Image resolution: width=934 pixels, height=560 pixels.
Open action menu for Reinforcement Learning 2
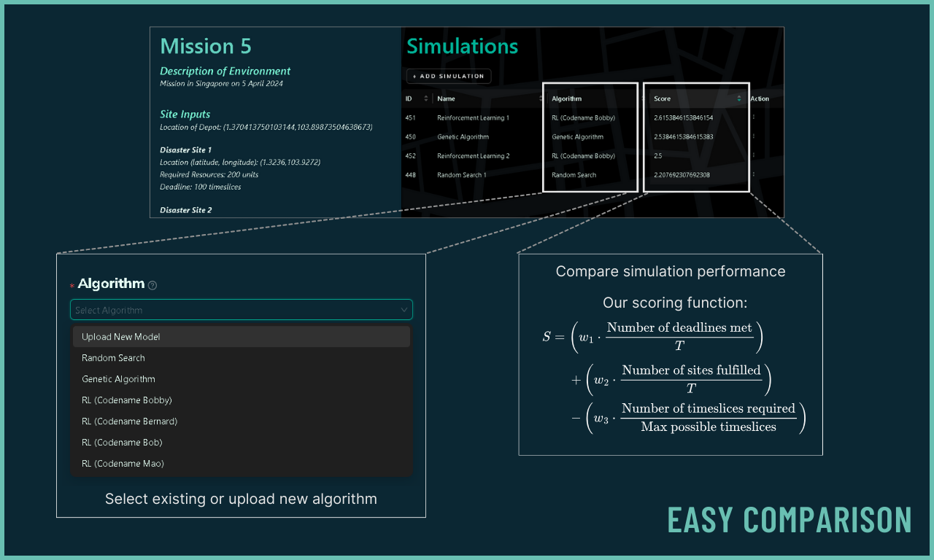[754, 155]
